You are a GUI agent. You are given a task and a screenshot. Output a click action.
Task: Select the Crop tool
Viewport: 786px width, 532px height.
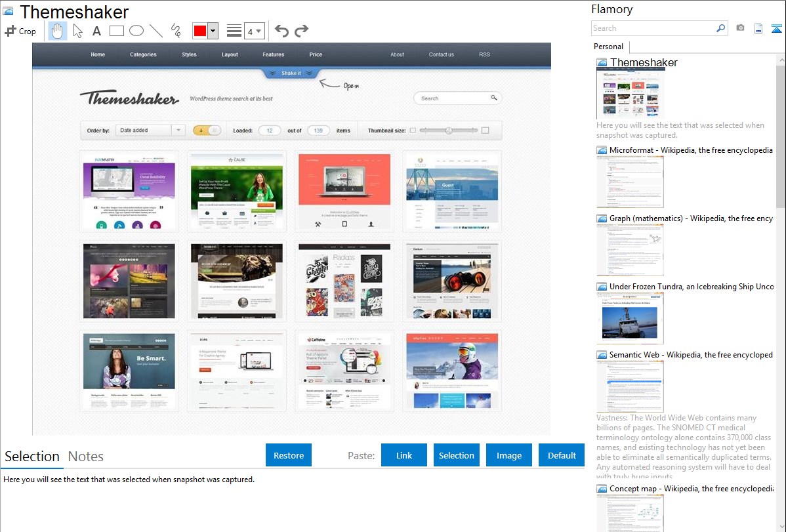coord(20,31)
